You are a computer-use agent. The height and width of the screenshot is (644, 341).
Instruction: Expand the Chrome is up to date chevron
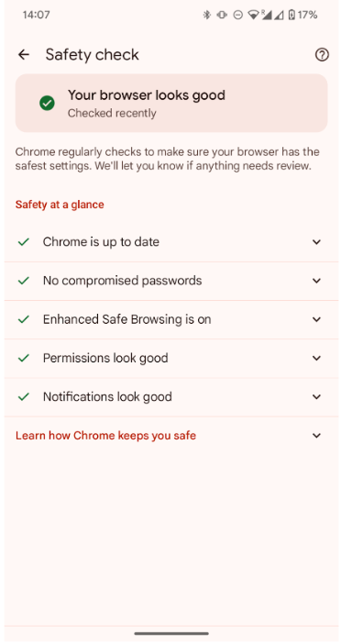(316, 242)
